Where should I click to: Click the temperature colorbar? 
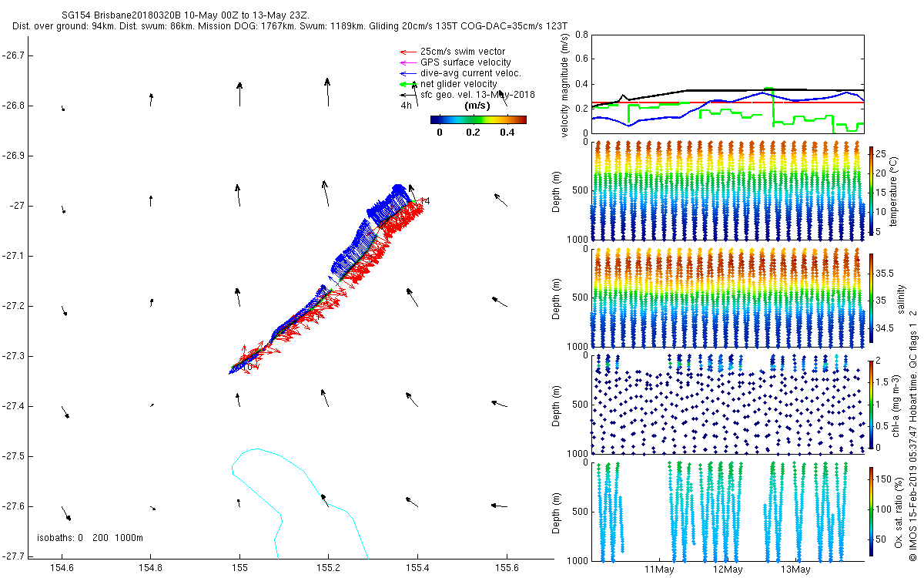[x=871, y=191]
